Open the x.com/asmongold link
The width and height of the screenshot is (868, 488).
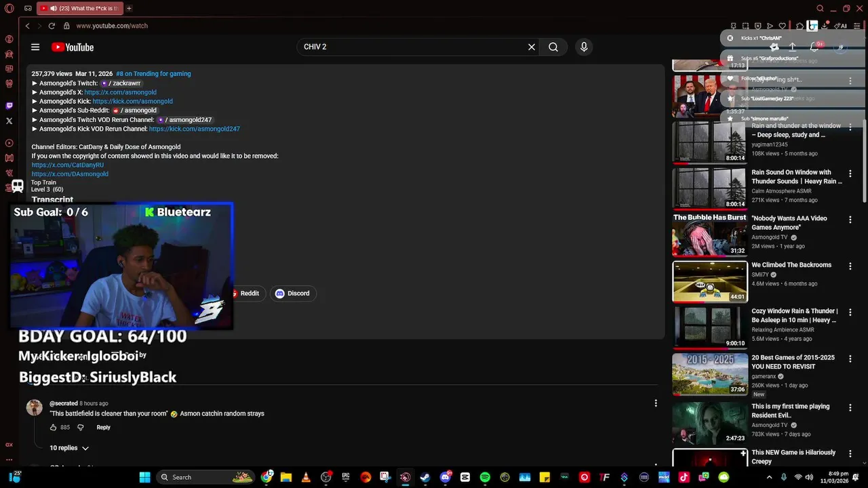click(x=121, y=92)
